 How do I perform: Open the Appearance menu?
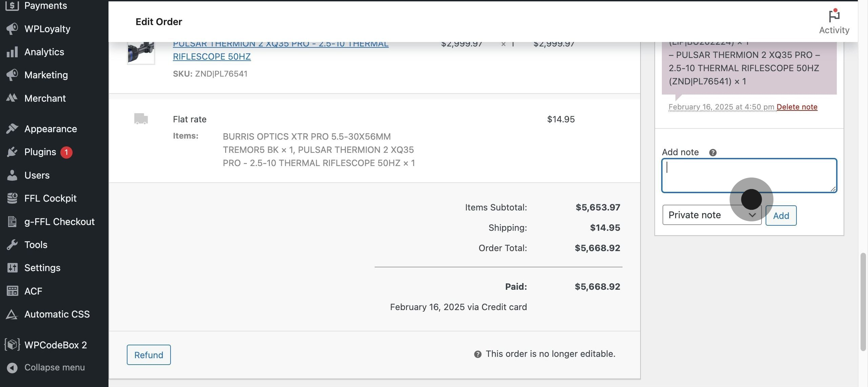pyautogui.click(x=51, y=129)
